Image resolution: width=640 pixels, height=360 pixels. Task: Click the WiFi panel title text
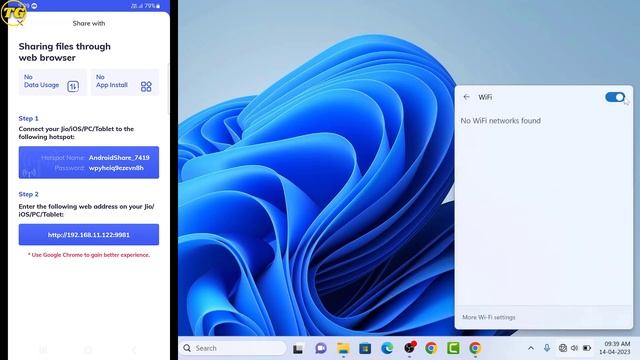point(485,97)
